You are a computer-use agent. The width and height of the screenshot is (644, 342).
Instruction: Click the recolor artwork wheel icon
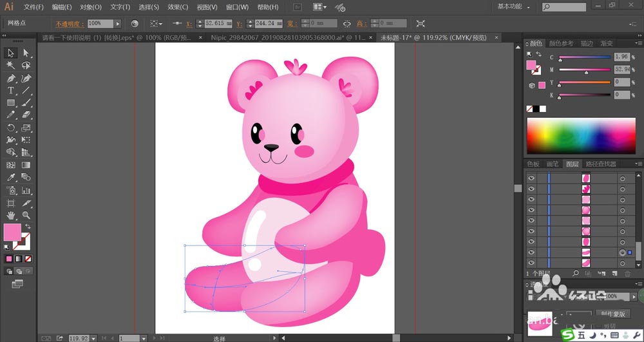pyautogui.click(x=135, y=24)
